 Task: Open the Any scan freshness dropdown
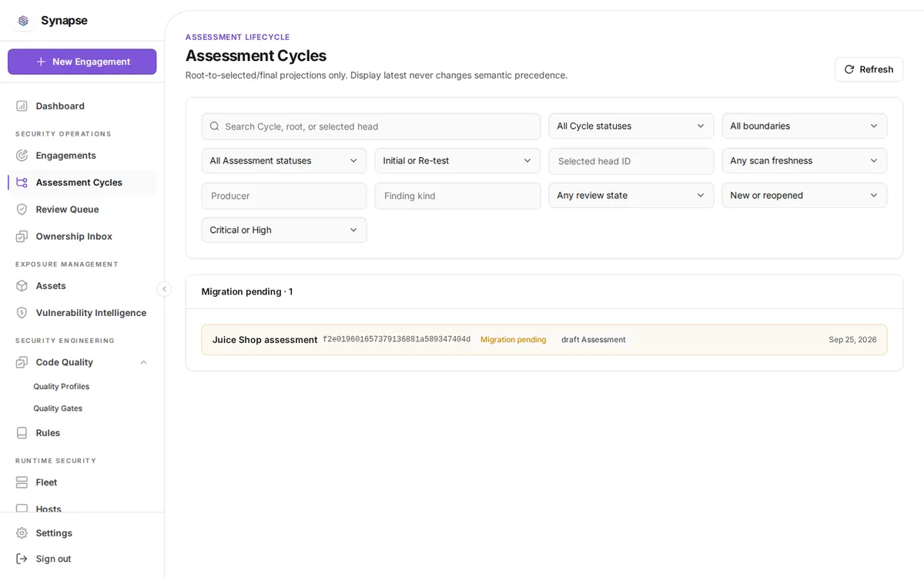click(x=804, y=161)
